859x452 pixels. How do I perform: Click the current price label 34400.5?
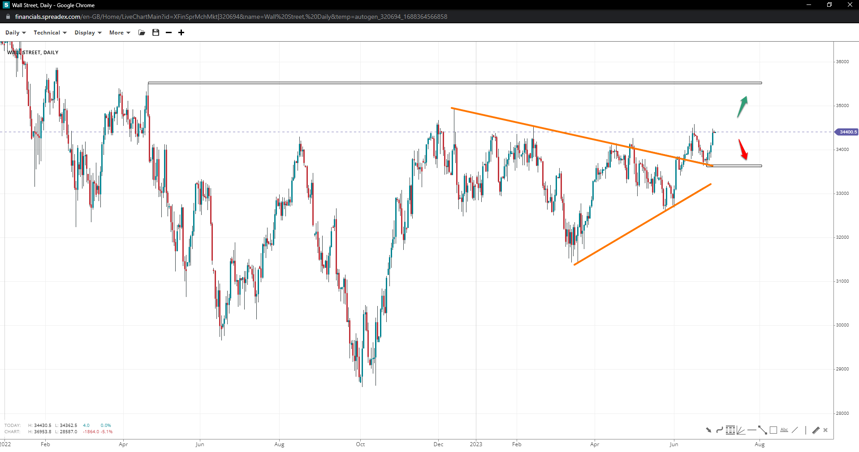[846, 132]
